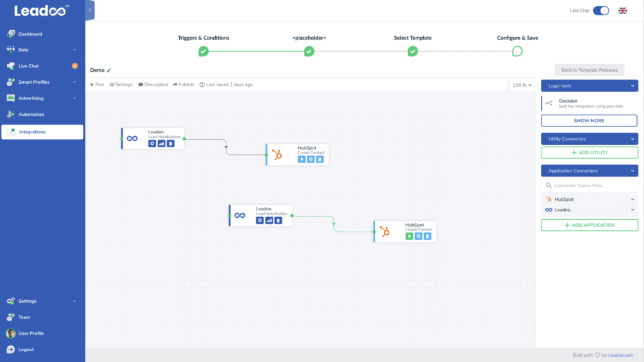Click the Leadoo logo
The height and width of the screenshot is (362, 644).
point(42,10)
